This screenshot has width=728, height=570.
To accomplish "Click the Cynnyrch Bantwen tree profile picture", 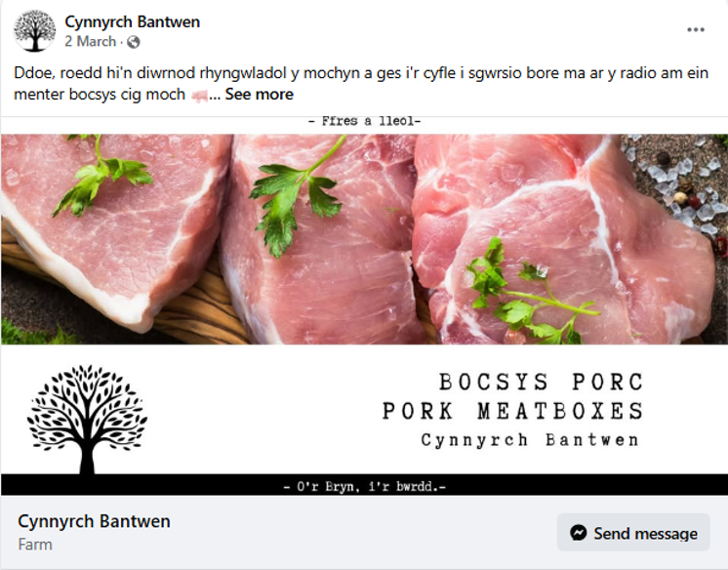I will [x=34, y=30].
